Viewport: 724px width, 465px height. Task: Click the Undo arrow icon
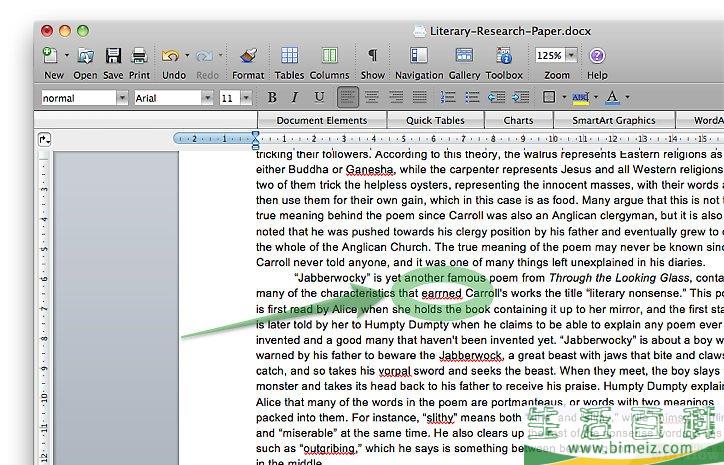(170, 56)
